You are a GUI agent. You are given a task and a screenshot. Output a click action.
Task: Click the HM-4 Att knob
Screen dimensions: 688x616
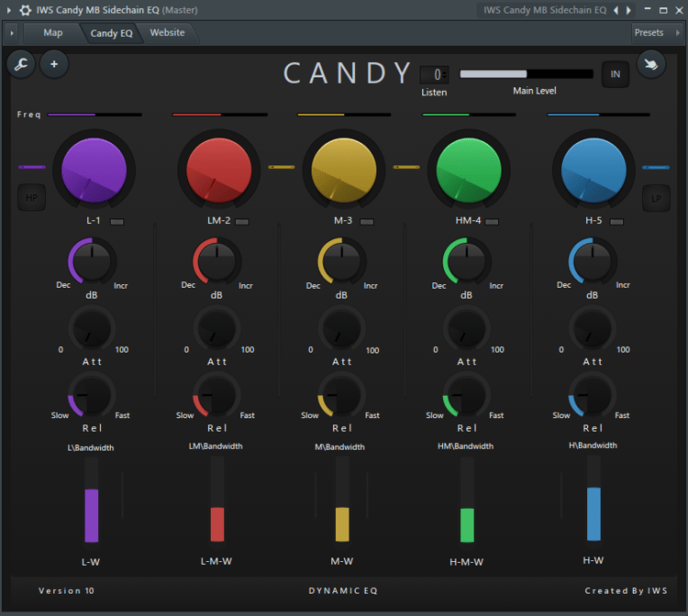pos(467,328)
